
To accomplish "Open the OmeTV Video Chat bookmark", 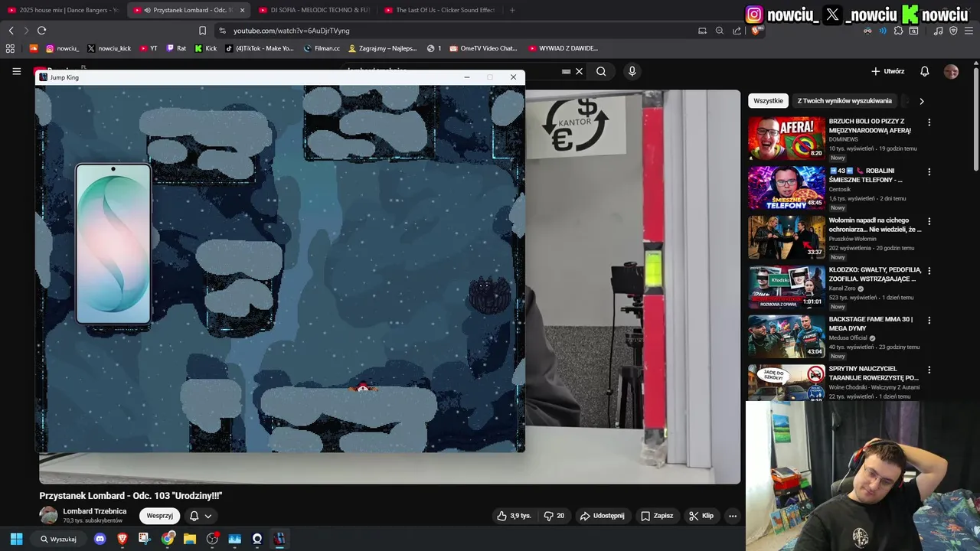I will point(483,48).
